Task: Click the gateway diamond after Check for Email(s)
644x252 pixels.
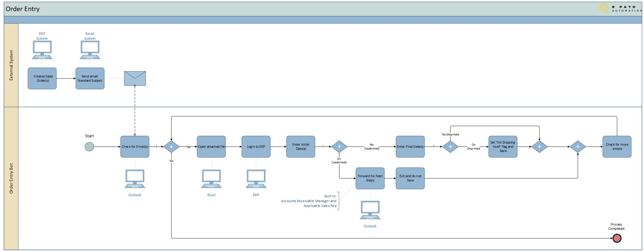Action: (x=171, y=147)
